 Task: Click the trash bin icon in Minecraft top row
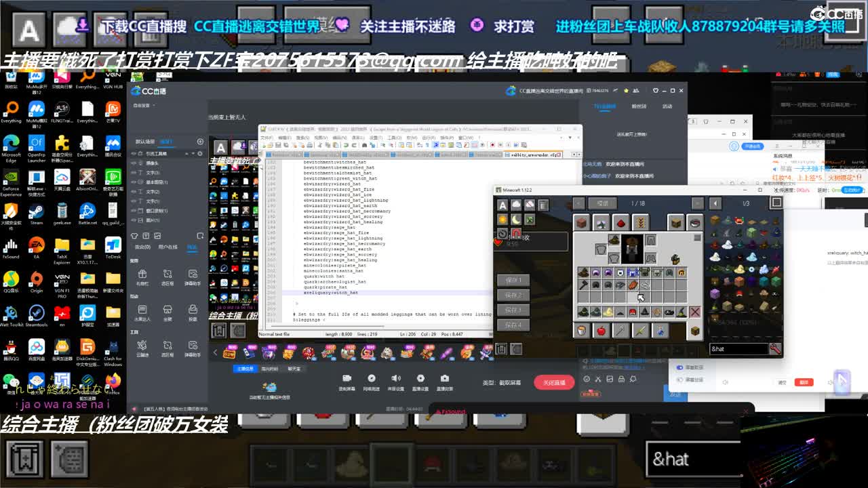coord(543,205)
